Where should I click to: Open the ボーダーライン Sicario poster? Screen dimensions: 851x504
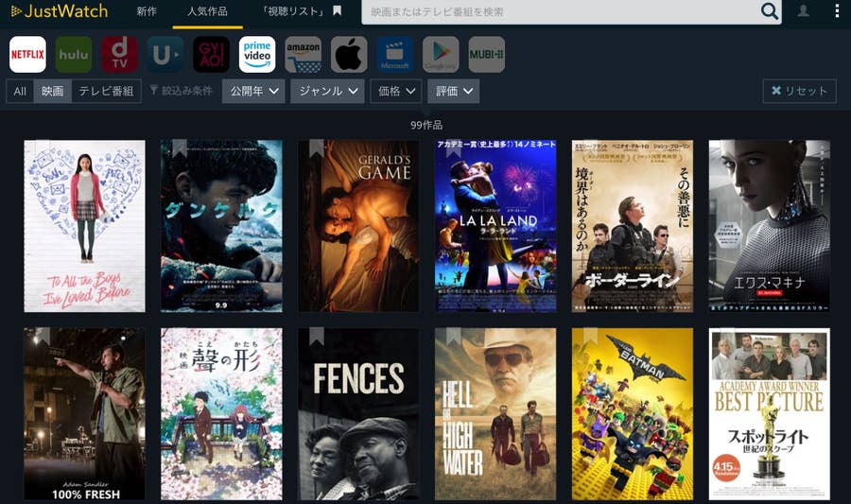[x=633, y=226]
